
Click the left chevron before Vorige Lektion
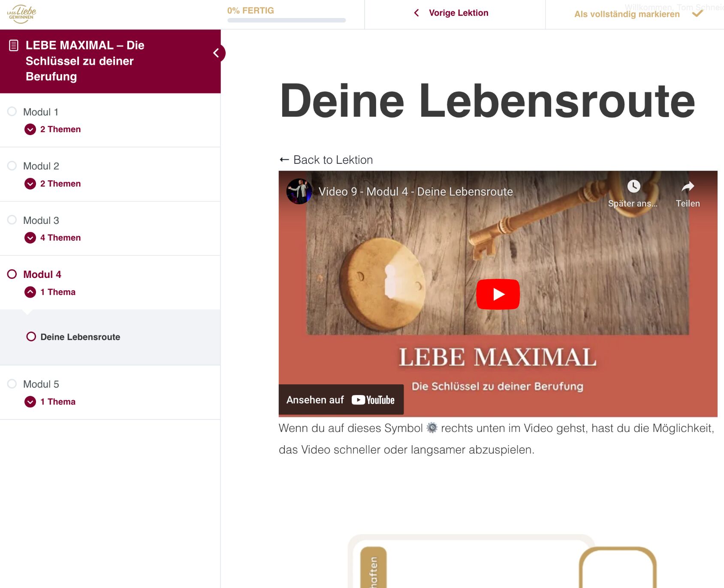click(x=416, y=13)
